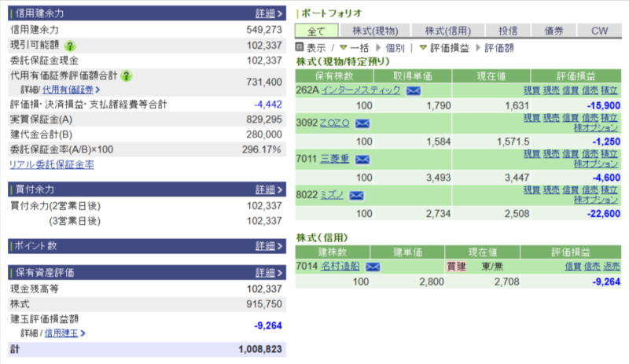This screenshot has width=629, height=364.
Task: Click 信用建余力 value 549,273
Action: tap(264, 30)
